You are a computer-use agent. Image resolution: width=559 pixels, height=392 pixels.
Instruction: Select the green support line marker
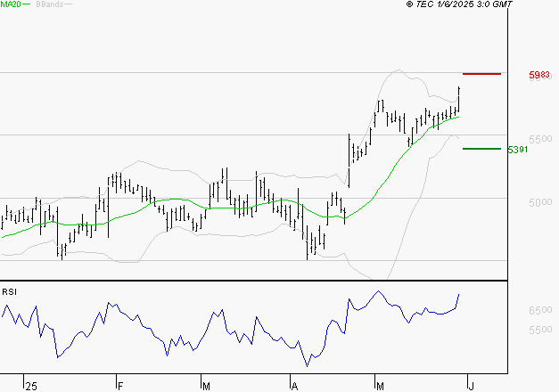click(x=482, y=149)
